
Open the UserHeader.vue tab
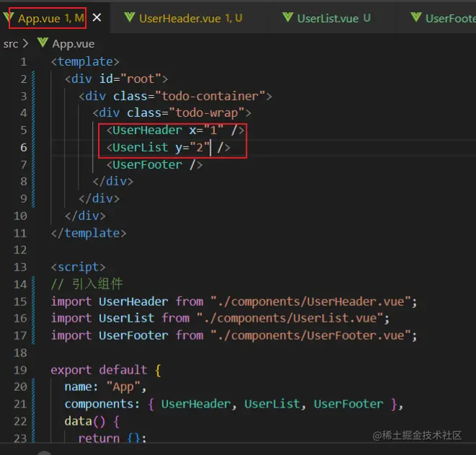(190, 18)
